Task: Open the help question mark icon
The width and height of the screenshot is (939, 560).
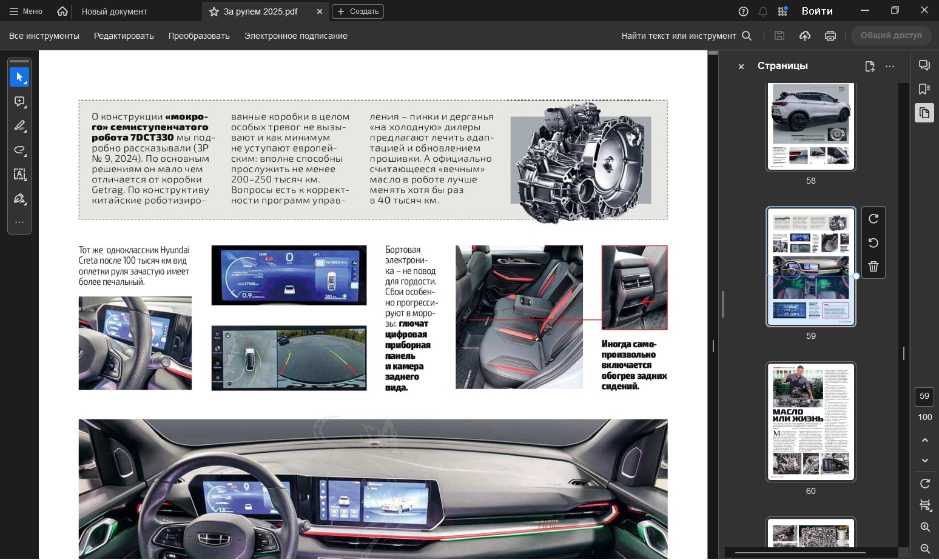Action: 743,12
